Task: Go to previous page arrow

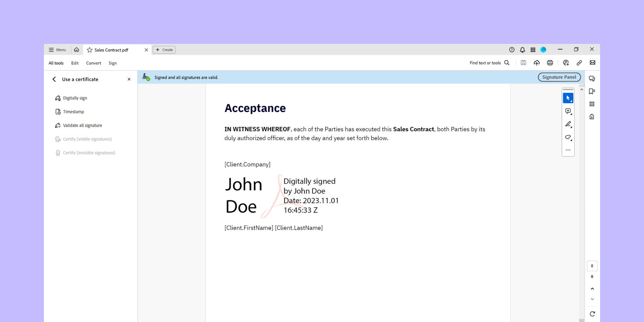Action: (592, 289)
